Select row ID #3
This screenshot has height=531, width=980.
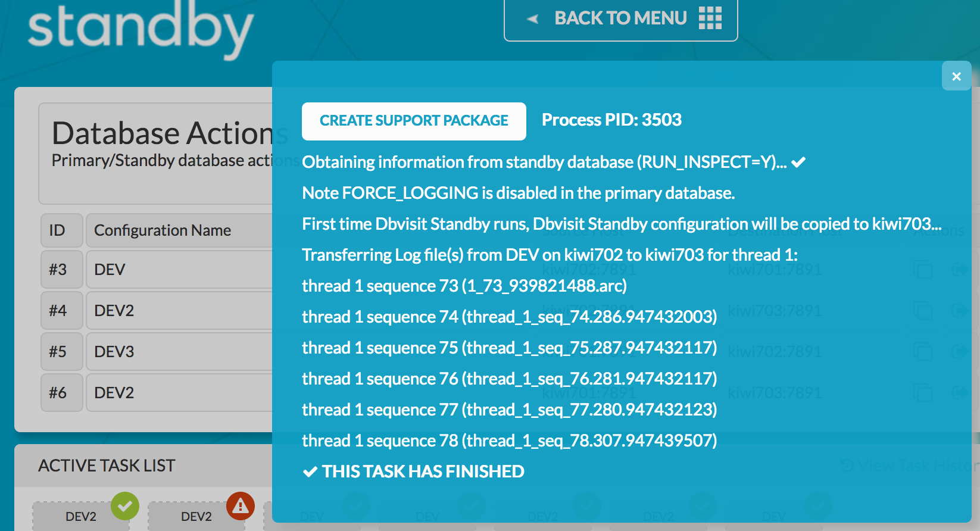(x=62, y=270)
